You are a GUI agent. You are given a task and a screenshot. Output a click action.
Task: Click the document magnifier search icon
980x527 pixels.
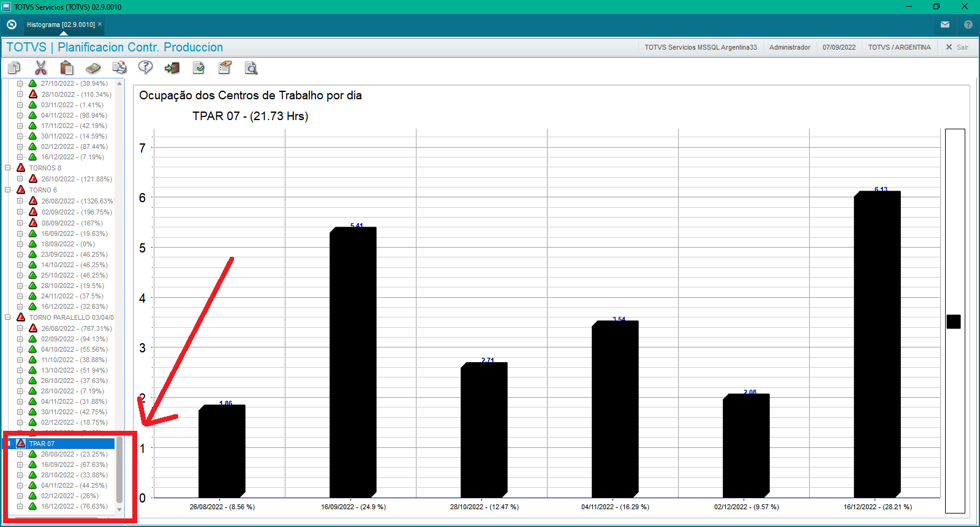coord(251,67)
